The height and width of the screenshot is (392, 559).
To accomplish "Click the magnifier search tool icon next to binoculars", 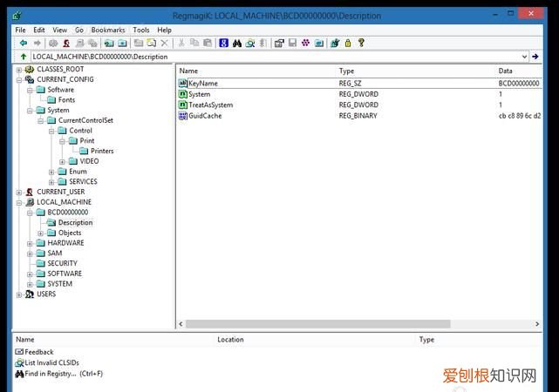I will coord(250,43).
